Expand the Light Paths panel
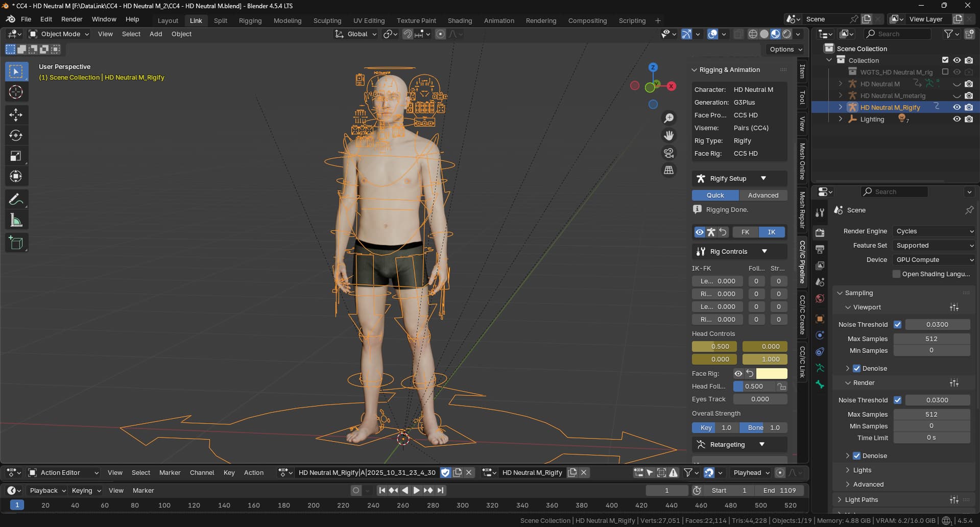Viewport: 980px width, 527px height. [x=861, y=499]
